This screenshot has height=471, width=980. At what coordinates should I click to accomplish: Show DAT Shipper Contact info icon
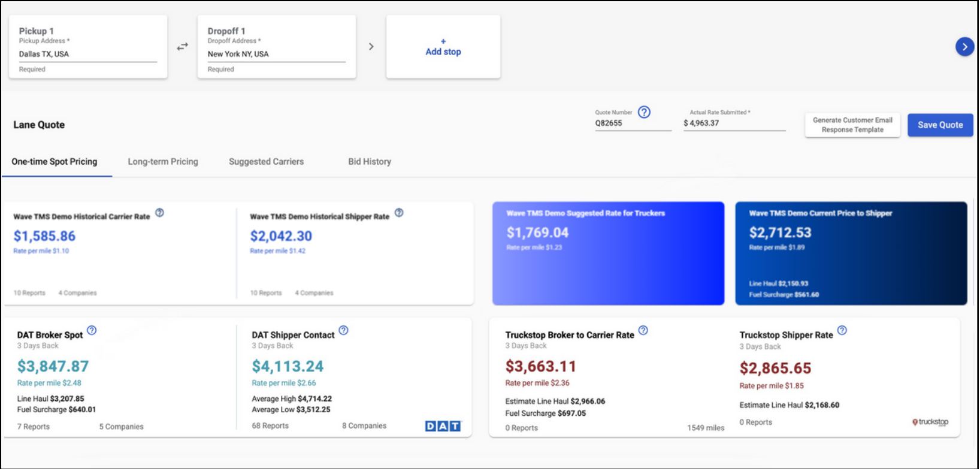coord(343,330)
